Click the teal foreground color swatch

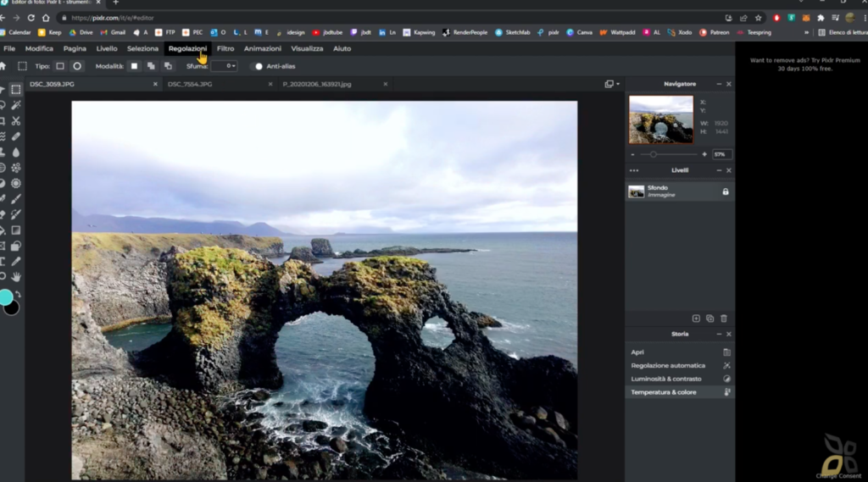click(6, 297)
